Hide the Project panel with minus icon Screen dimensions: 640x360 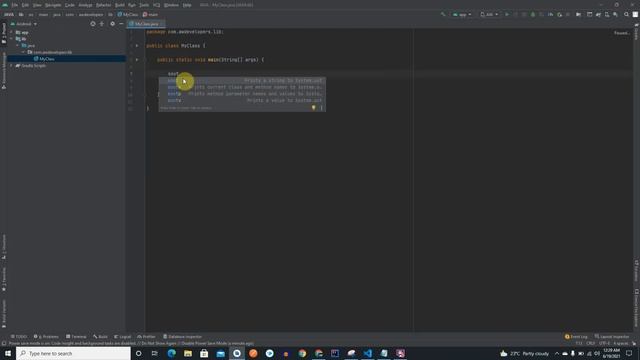click(121, 24)
